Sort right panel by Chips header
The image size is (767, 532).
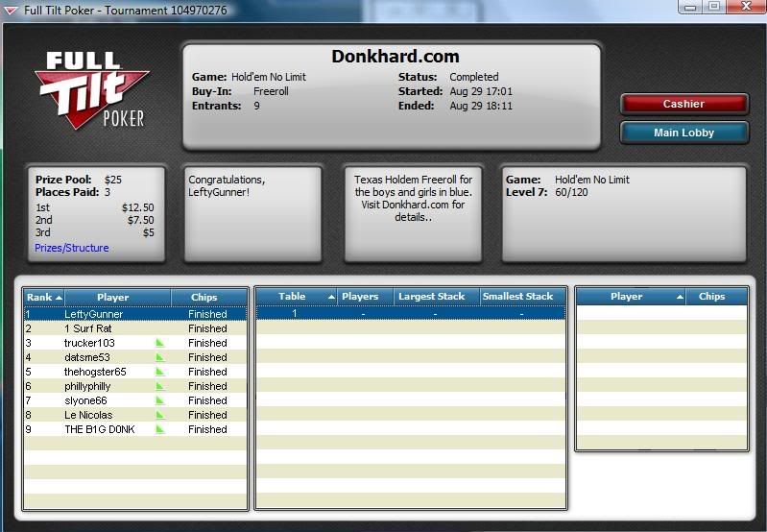coord(717,296)
